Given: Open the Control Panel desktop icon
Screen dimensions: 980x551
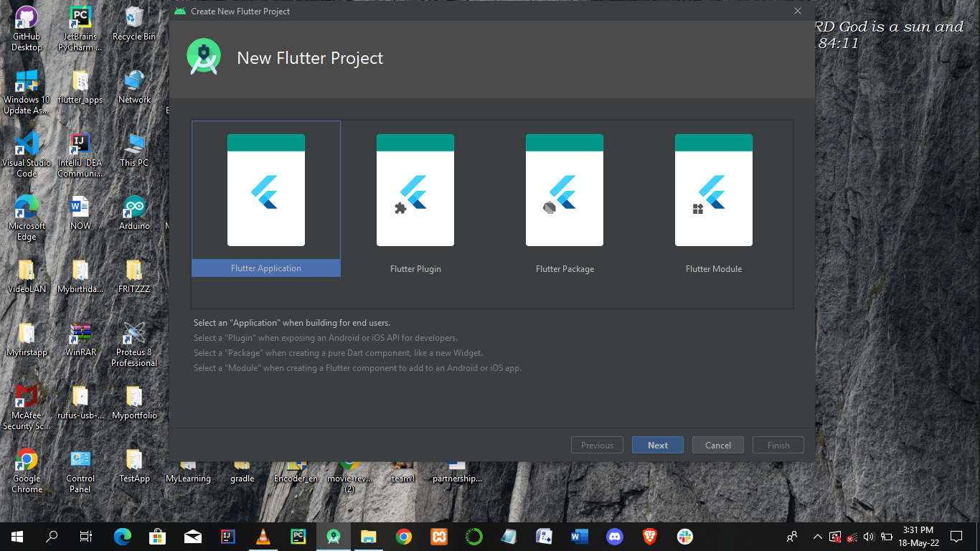Looking at the screenshot, I should (80, 471).
